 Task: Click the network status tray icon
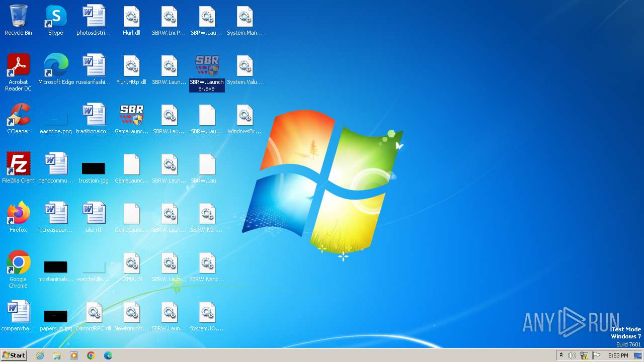click(x=584, y=355)
